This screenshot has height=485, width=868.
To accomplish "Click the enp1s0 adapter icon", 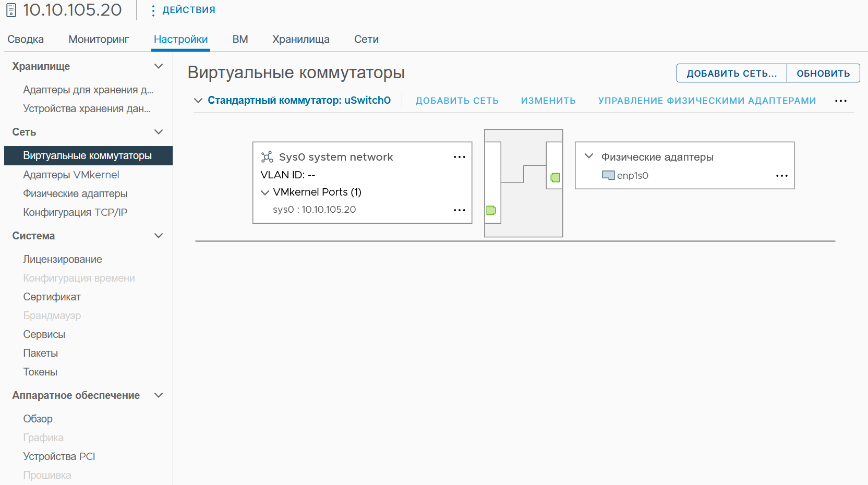I will 608,175.
